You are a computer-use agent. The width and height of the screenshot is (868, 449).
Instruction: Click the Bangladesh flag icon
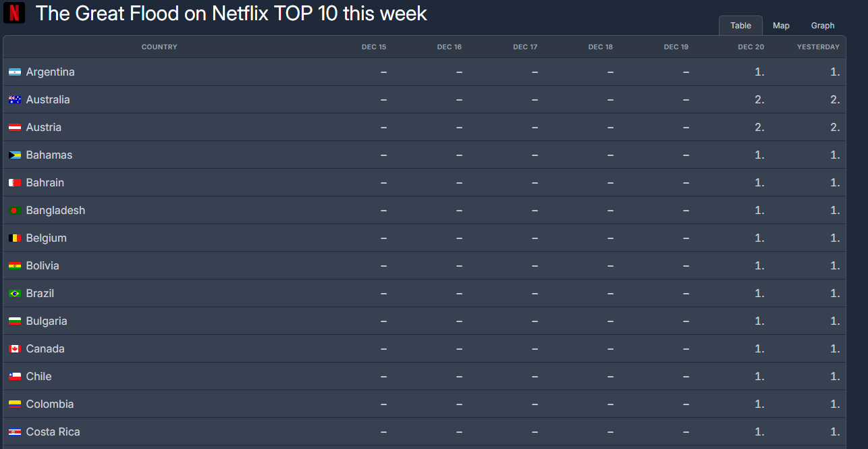coord(15,211)
